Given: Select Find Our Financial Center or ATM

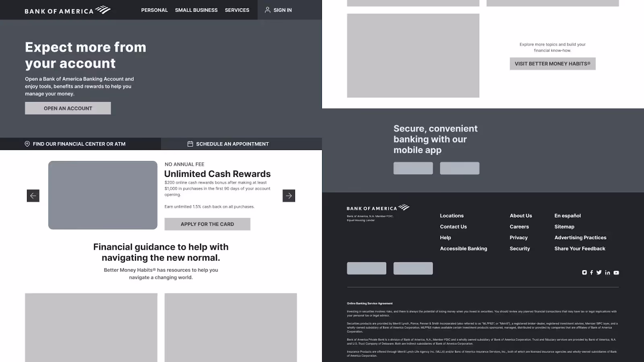Looking at the screenshot, I should pos(75,144).
